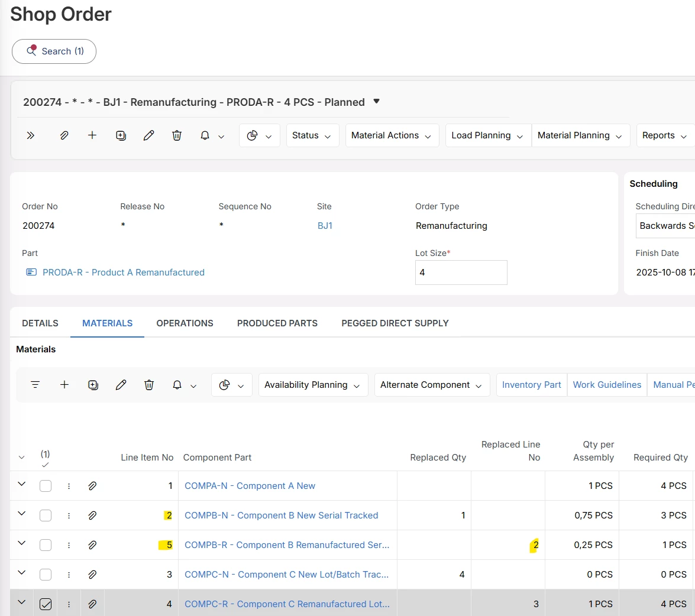This screenshot has height=616, width=695.
Task: Click the Lot Size input field
Action: [461, 273]
